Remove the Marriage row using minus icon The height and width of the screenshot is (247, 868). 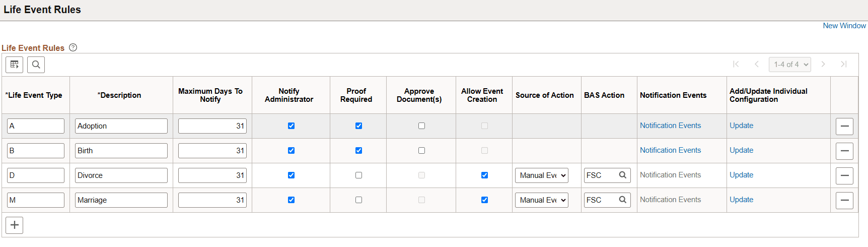pos(844,200)
